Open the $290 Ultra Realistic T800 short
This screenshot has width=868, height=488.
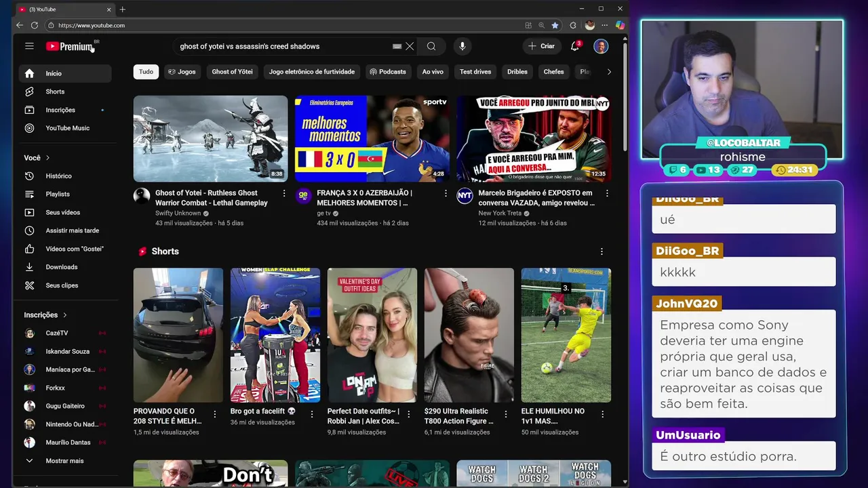(469, 335)
